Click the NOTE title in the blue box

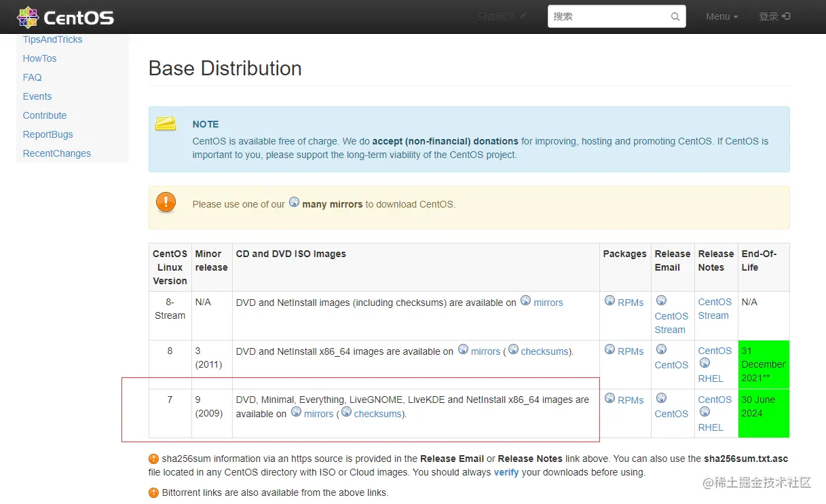point(206,124)
